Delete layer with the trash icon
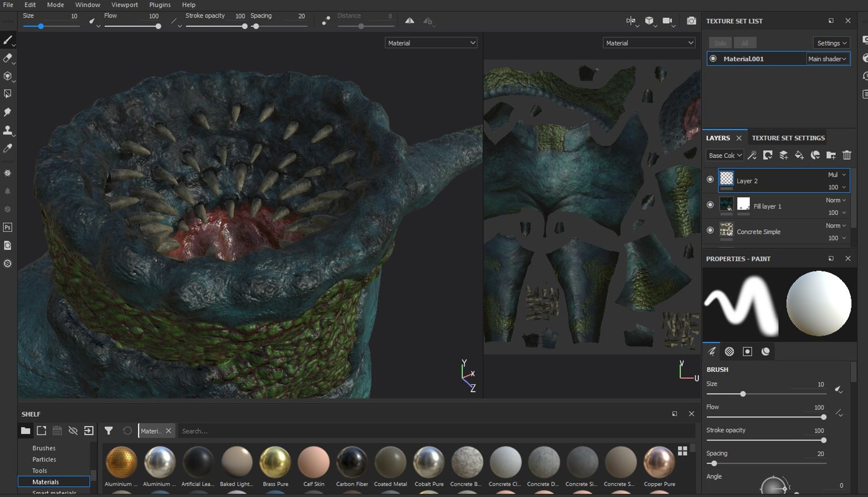The width and height of the screenshot is (868, 497). point(846,156)
